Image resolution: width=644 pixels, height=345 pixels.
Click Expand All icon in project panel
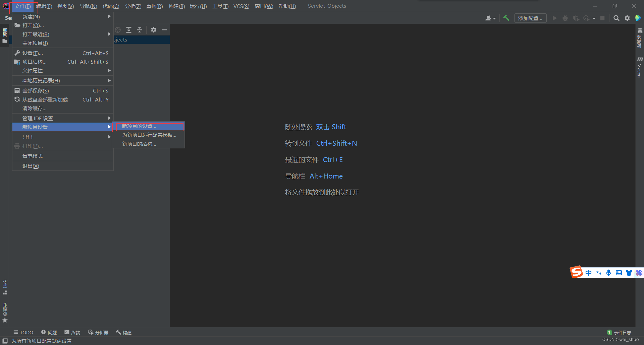point(129,30)
